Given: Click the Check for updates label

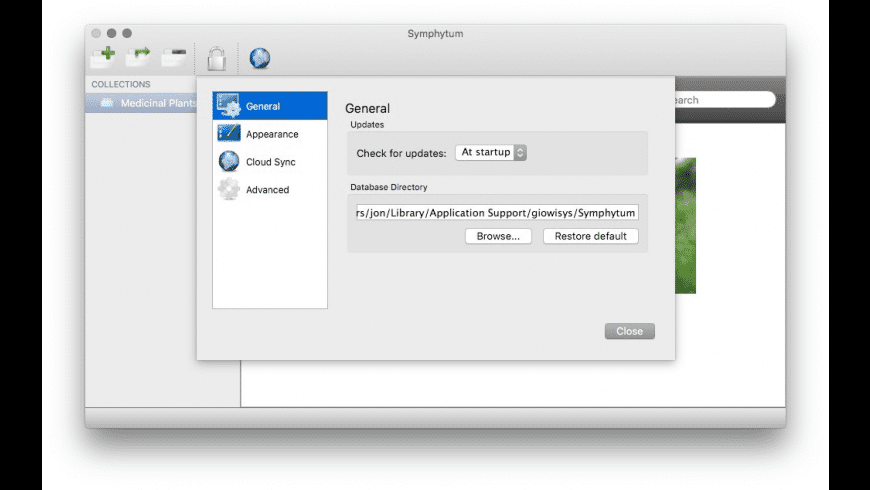Looking at the screenshot, I should pos(401,153).
